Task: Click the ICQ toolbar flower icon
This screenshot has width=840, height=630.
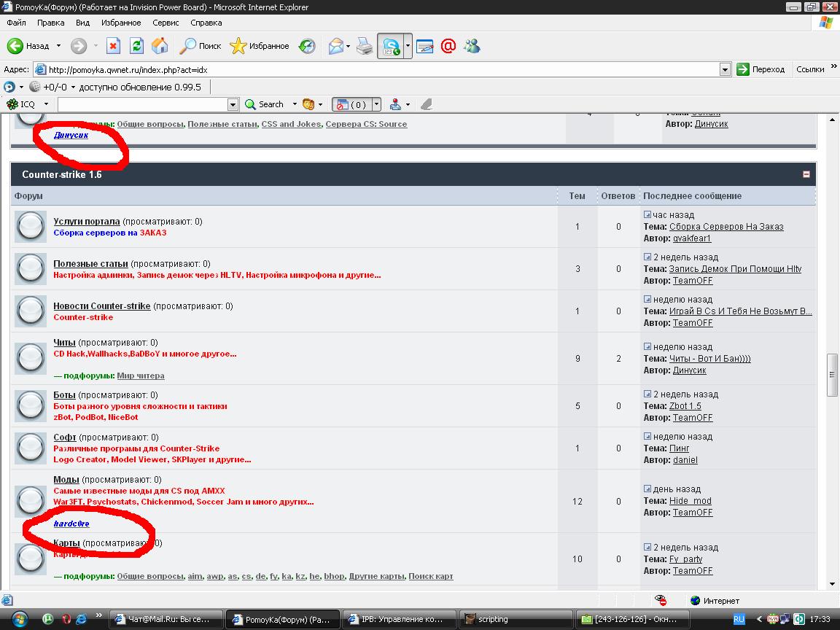Action: click(x=12, y=104)
